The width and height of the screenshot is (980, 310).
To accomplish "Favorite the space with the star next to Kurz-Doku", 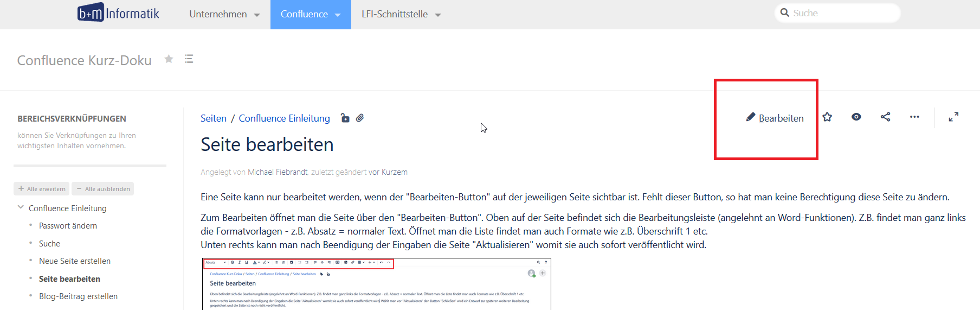I will pos(169,59).
